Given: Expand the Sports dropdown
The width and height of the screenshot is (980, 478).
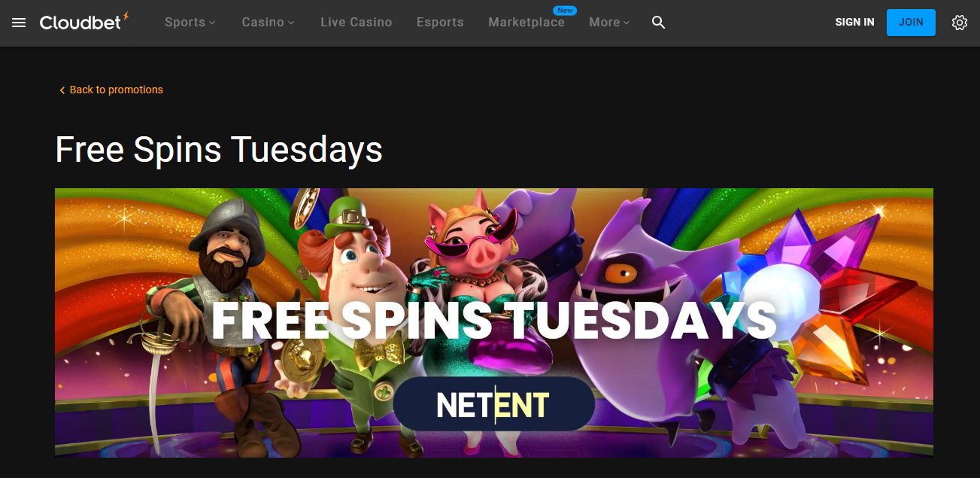Looking at the screenshot, I should click(190, 23).
